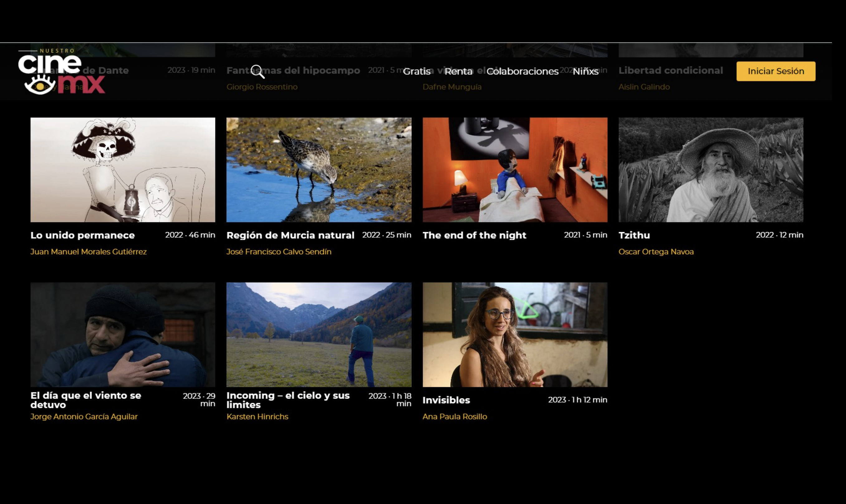Open The end of the night thumbnail
The height and width of the screenshot is (504, 846).
pos(515,170)
